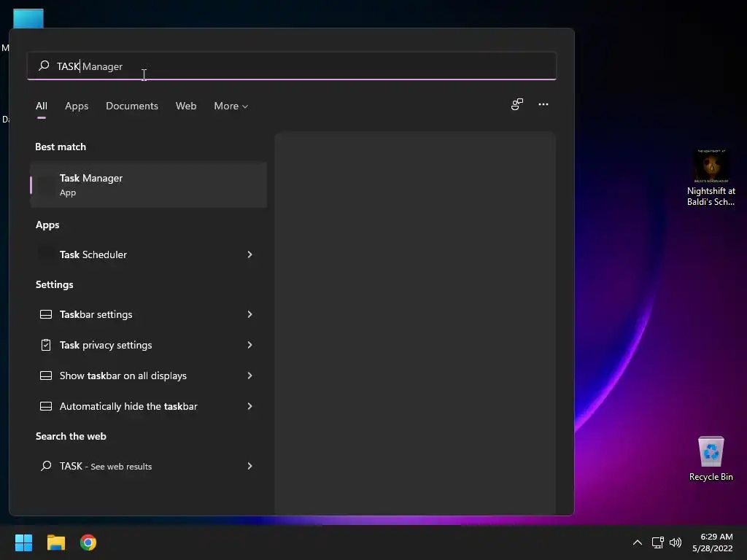Click the icon beside Show taskbar on all displays
Screen dimensions: 747x560
click(x=46, y=376)
